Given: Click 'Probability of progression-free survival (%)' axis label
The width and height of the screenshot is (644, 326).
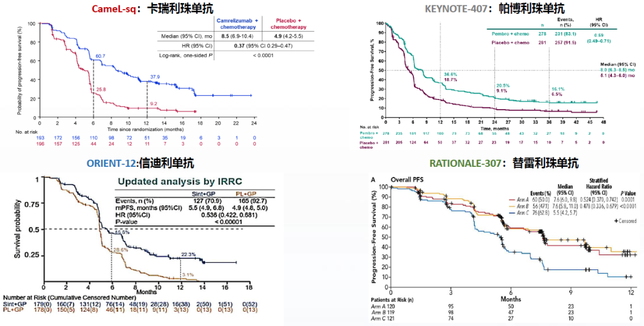Looking at the screenshot, I should click(20, 70).
